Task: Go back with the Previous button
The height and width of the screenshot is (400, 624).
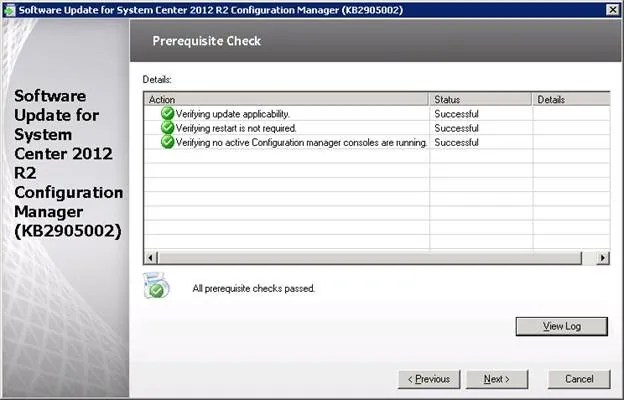Action: click(429, 379)
